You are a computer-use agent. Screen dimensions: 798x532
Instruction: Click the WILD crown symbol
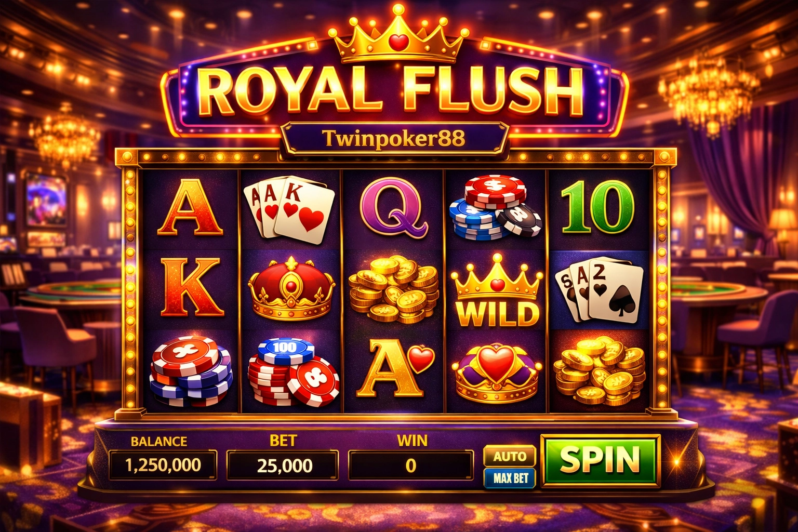tap(497, 291)
